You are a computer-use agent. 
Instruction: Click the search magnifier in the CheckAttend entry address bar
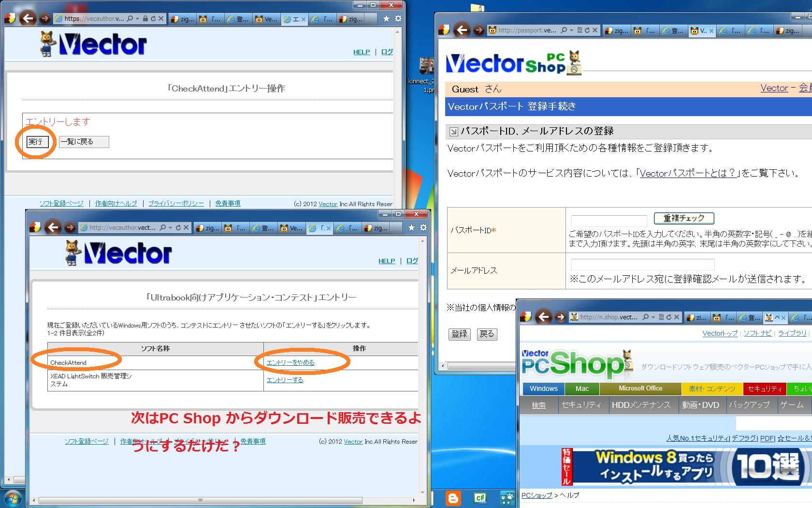(130, 19)
